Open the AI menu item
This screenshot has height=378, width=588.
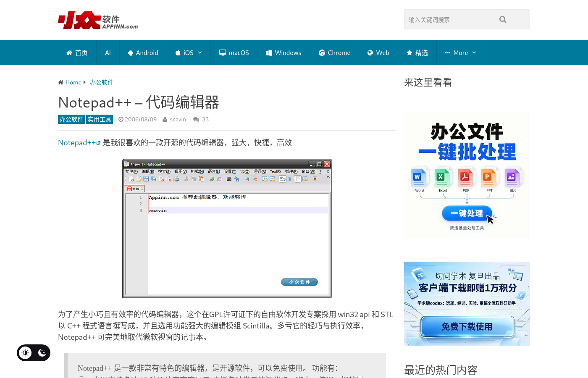point(108,52)
